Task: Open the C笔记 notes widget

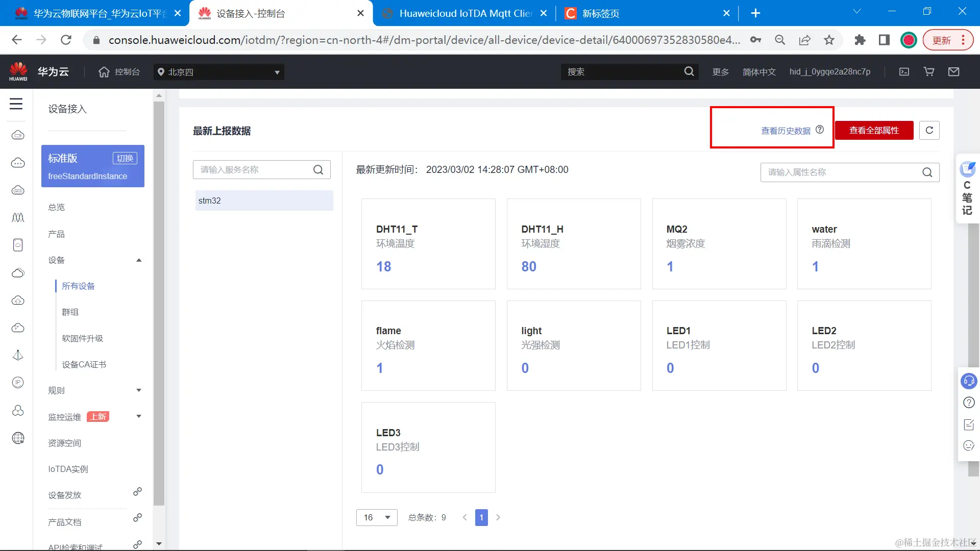Action: [x=967, y=189]
